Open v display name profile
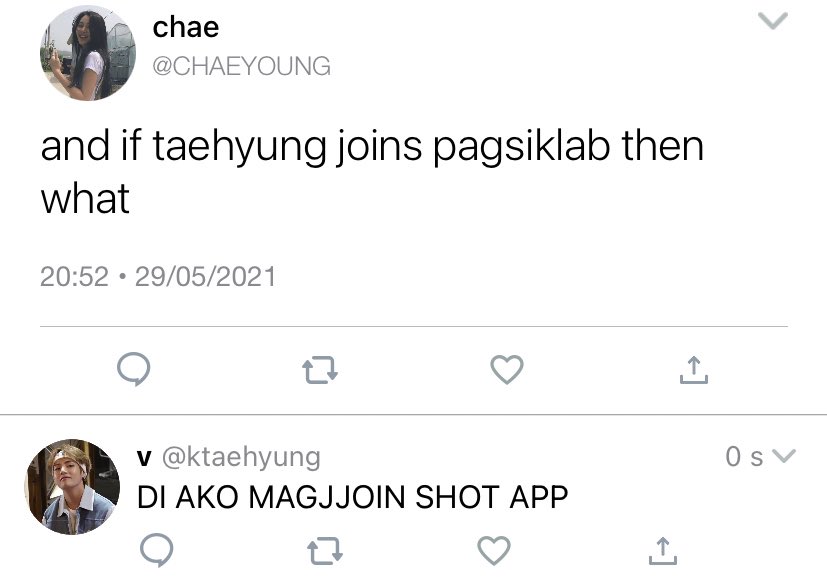Image resolution: width=827 pixels, height=583 pixels. [144, 457]
